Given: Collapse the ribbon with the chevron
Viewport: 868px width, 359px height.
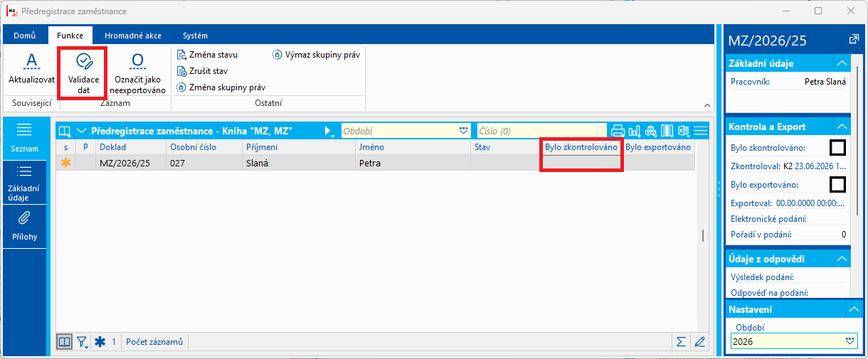Looking at the screenshot, I should click(706, 105).
